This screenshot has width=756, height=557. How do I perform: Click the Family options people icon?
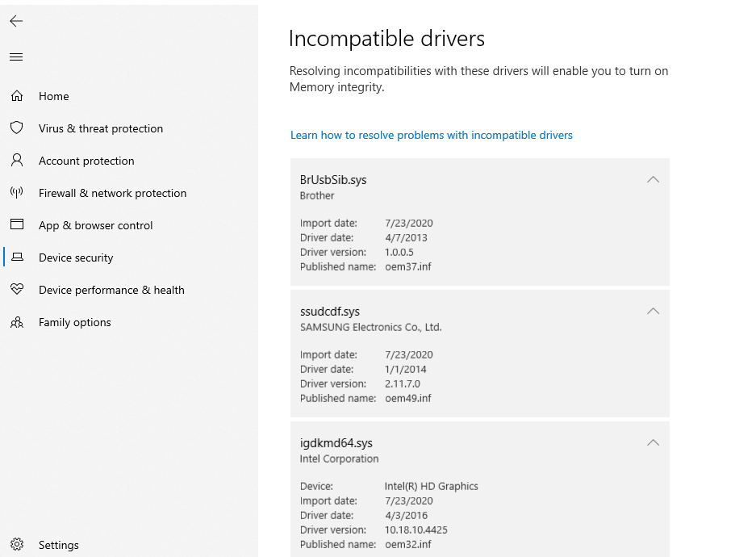pyautogui.click(x=17, y=322)
